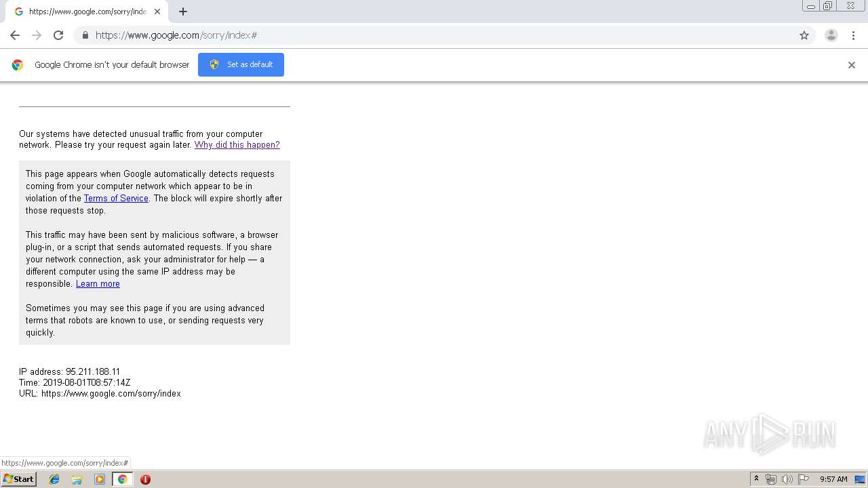The image size is (868, 488).
Task: Bookmark this page with the star icon
Action: click(x=804, y=35)
